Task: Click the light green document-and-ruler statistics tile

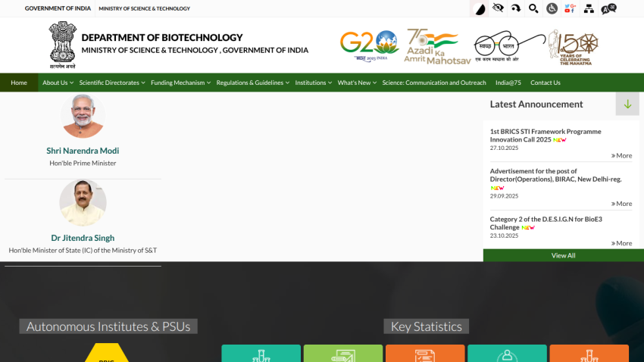Action: [x=343, y=354]
